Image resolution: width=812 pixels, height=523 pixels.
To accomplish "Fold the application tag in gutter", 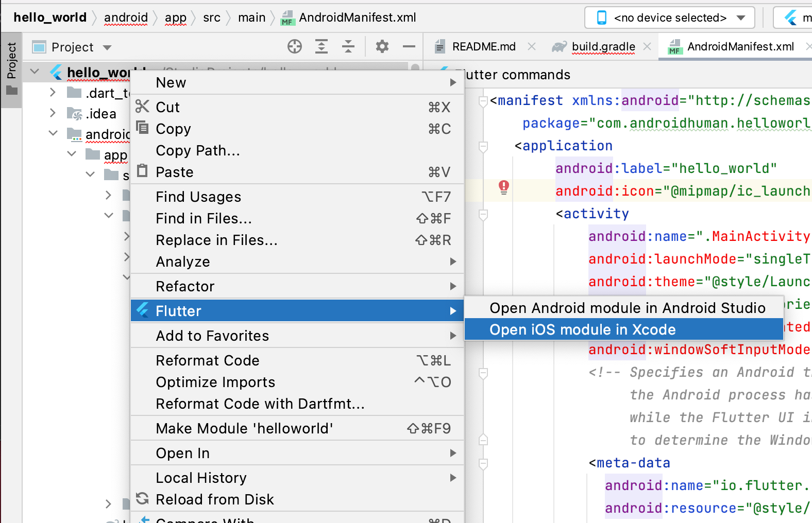I will pyautogui.click(x=483, y=147).
